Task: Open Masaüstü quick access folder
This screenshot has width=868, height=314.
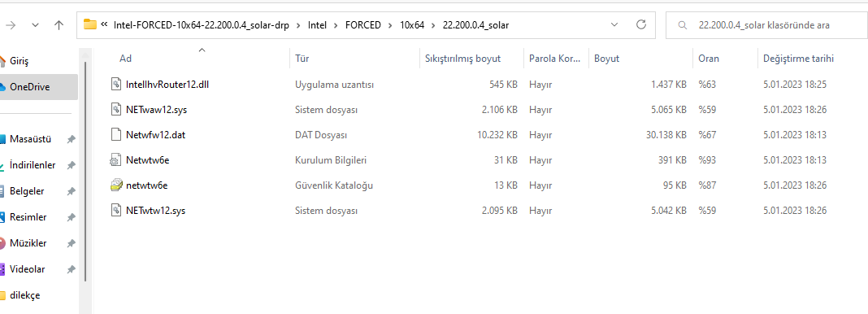Action: (30, 139)
